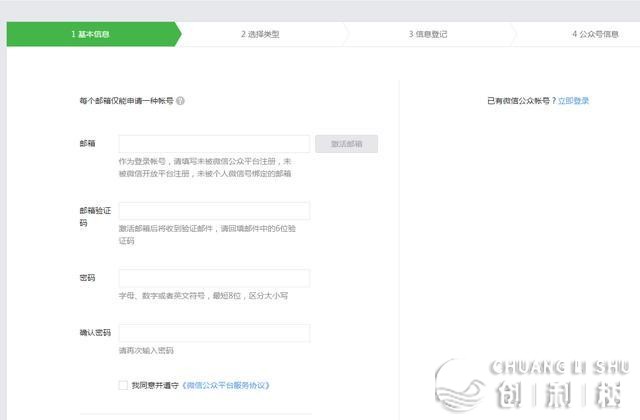Screen dimensions: 640x420
Task: Focus the 邮箱验证码 input field
Action: [214, 211]
